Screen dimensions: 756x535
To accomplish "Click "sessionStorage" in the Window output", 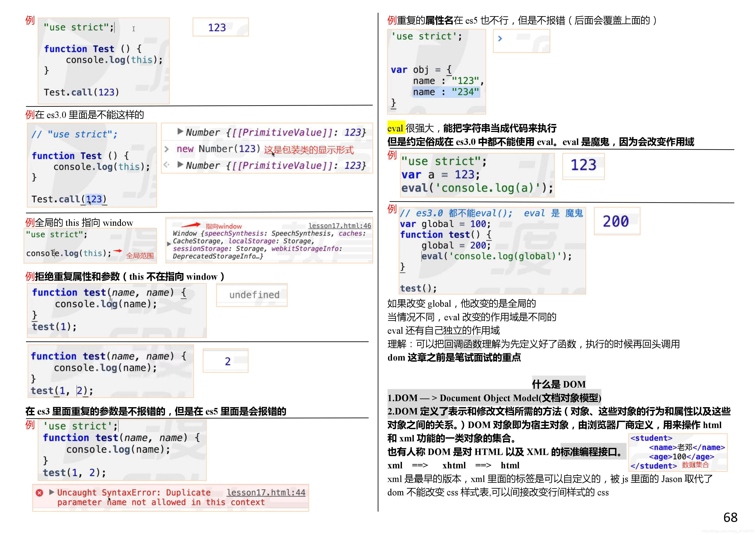I will pyautogui.click(x=200, y=249).
